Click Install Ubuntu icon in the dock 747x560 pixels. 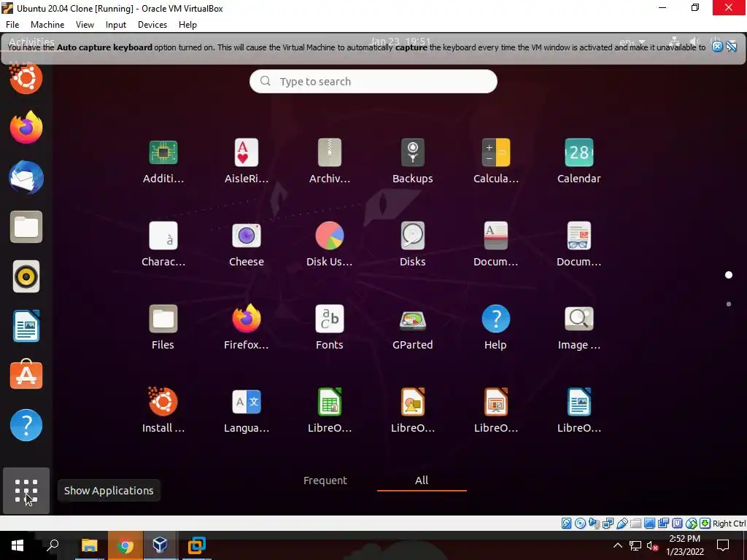tap(26, 78)
